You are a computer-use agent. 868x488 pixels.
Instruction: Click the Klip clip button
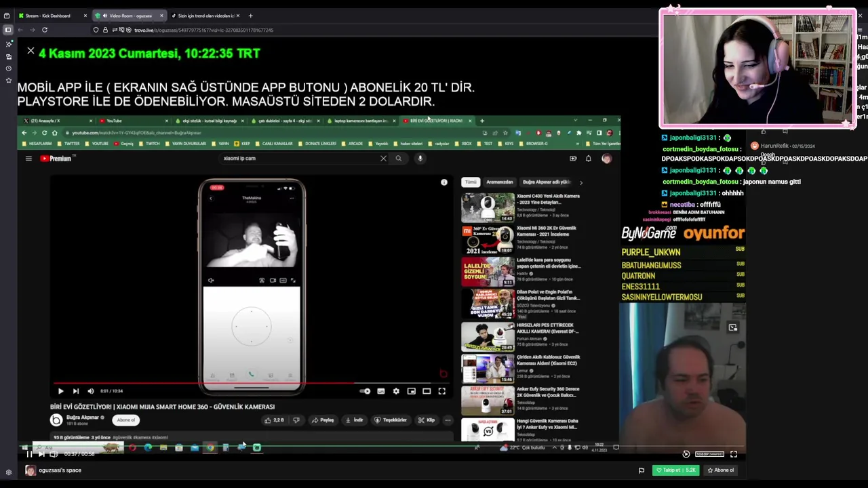pyautogui.click(x=427, y=420)
